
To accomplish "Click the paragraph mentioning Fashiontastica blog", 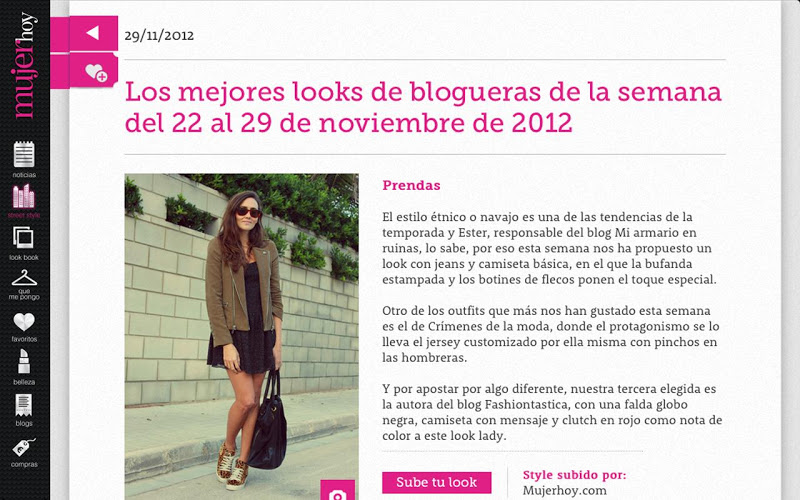I will pos(552,412).
